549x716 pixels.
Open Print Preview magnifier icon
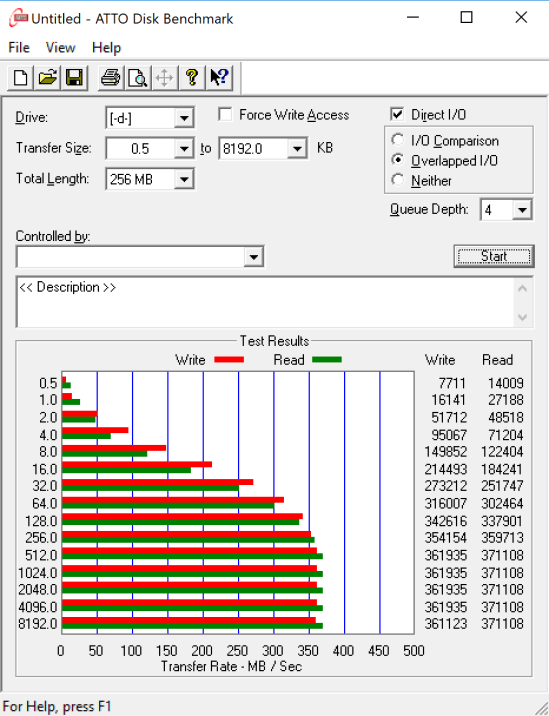click(137, 78)
